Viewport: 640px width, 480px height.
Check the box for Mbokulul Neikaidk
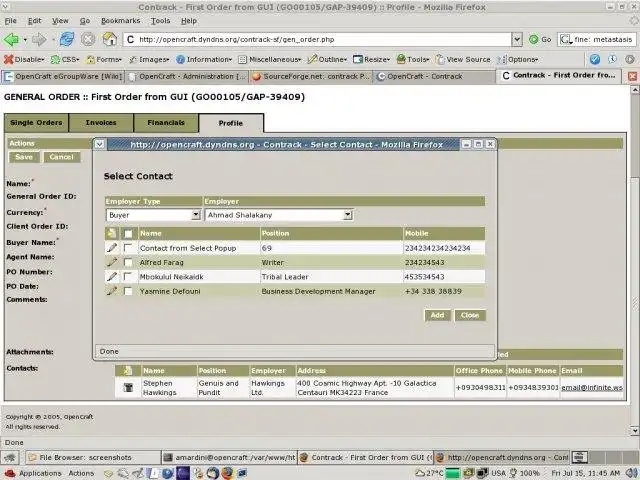pos(128,277)
